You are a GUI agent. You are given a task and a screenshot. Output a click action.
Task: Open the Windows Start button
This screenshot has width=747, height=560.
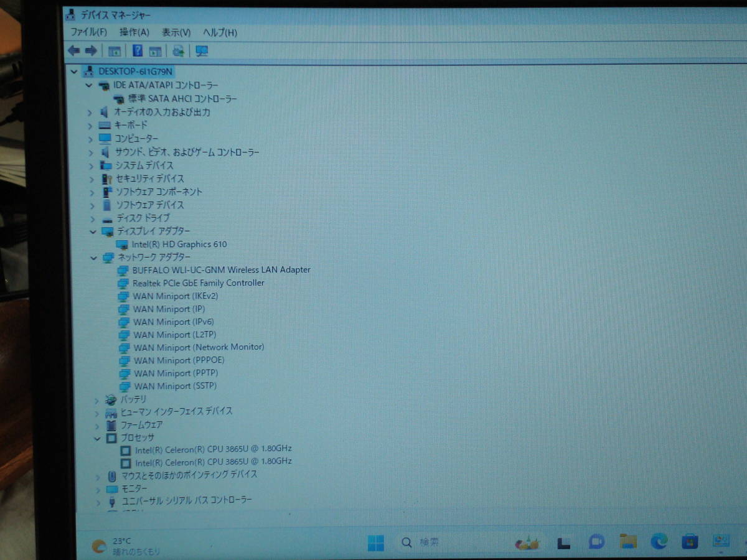point(375,543)
